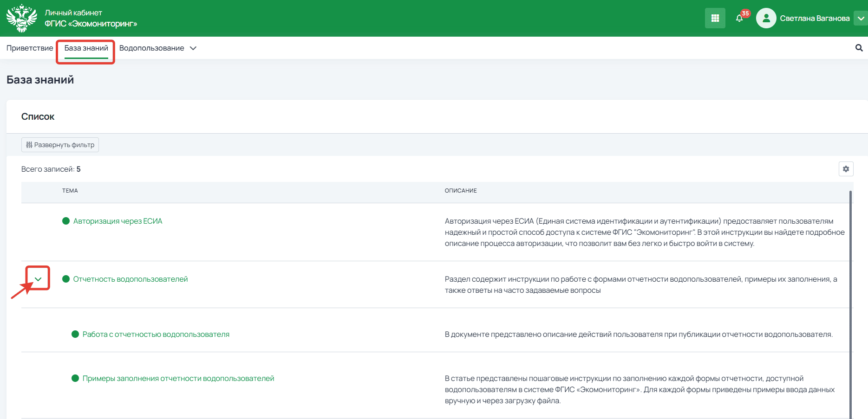Open the apps grid menu
This screenshot has height=419, width=868.
point(715,19)
